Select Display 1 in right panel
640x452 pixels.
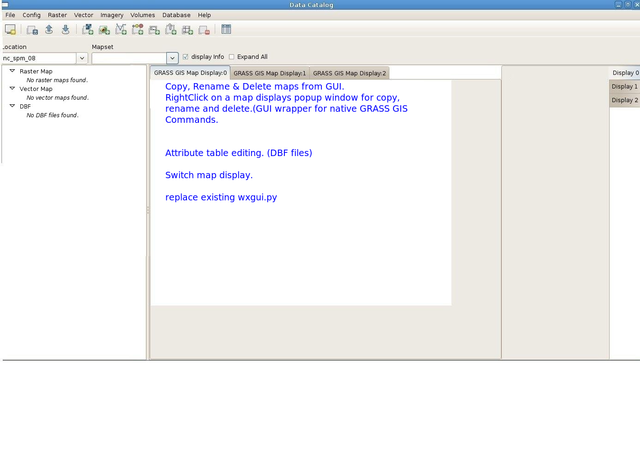(624, 87)
